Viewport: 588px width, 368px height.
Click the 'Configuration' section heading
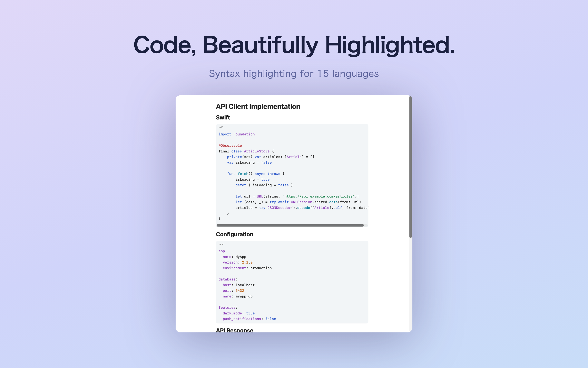234,234
